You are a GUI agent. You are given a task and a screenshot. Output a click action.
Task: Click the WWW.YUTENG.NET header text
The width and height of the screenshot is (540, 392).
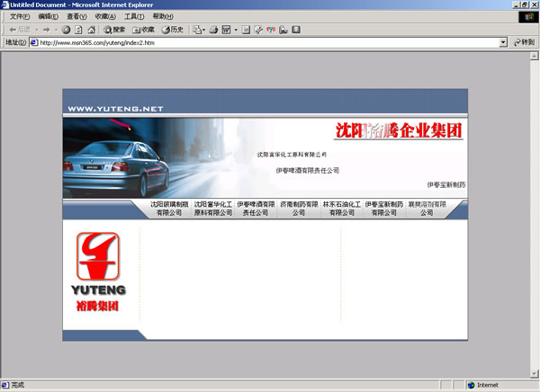115,109
